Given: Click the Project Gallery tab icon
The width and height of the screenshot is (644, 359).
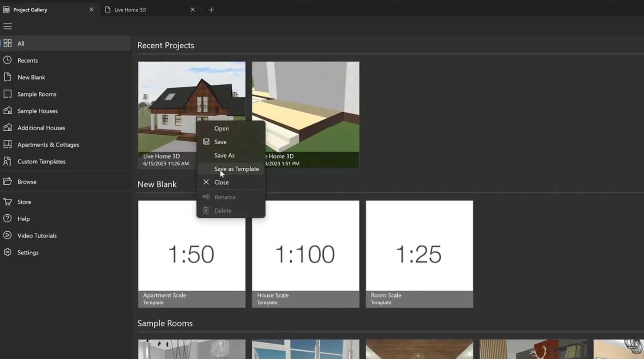Looking at the screenshot, I should click(7, 10).
